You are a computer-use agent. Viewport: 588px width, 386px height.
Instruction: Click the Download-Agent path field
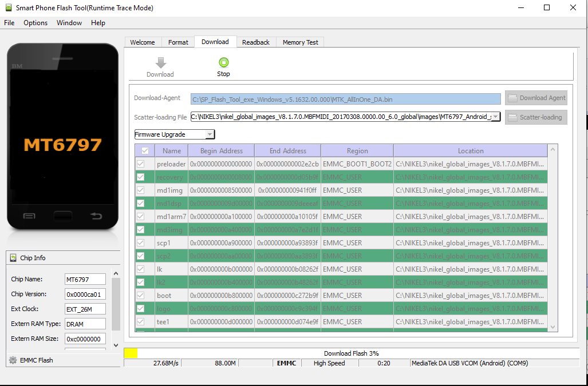[345, 99]
